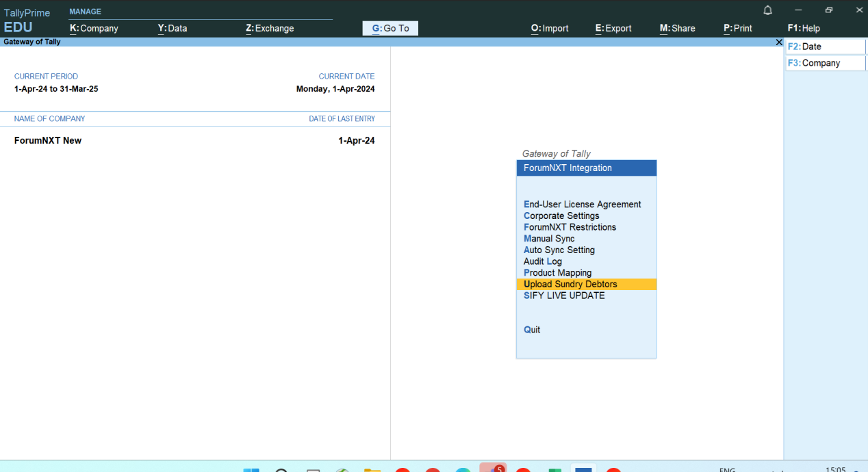The height and width of the screenshot is (472, 868).
Task: Open the P: Print menu
Action: coord(737,28)
